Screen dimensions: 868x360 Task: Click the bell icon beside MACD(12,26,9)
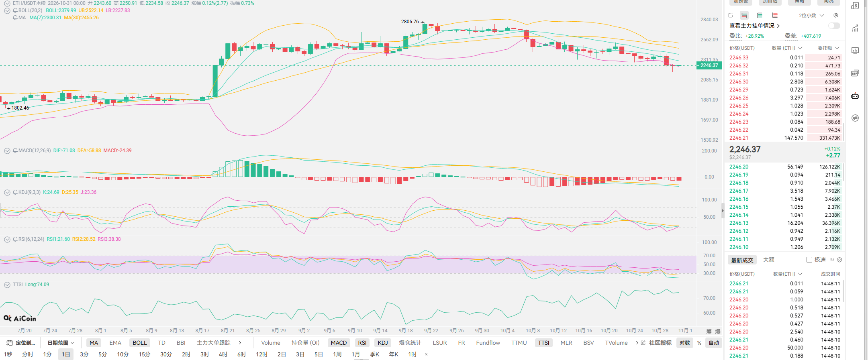point(15,151)
